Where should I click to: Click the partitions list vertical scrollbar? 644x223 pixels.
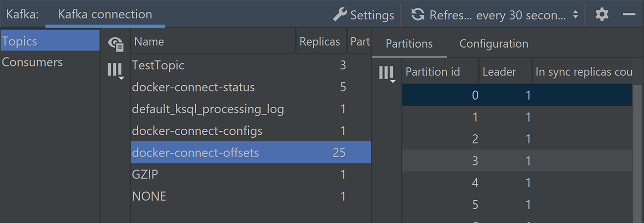pos(638,154)
